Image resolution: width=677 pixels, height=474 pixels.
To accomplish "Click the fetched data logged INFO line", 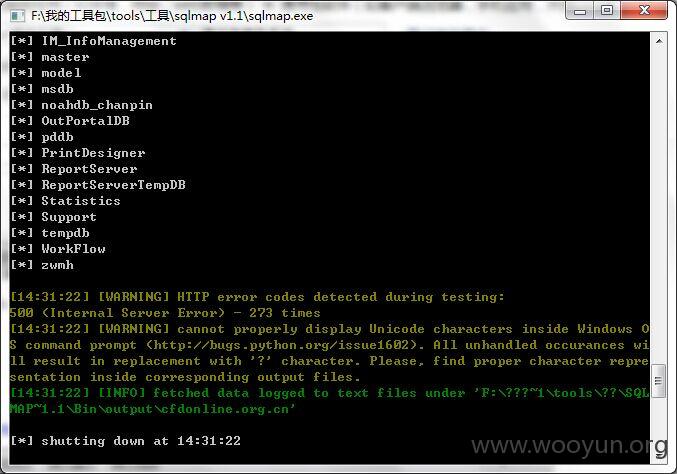I will click(329, 393).
